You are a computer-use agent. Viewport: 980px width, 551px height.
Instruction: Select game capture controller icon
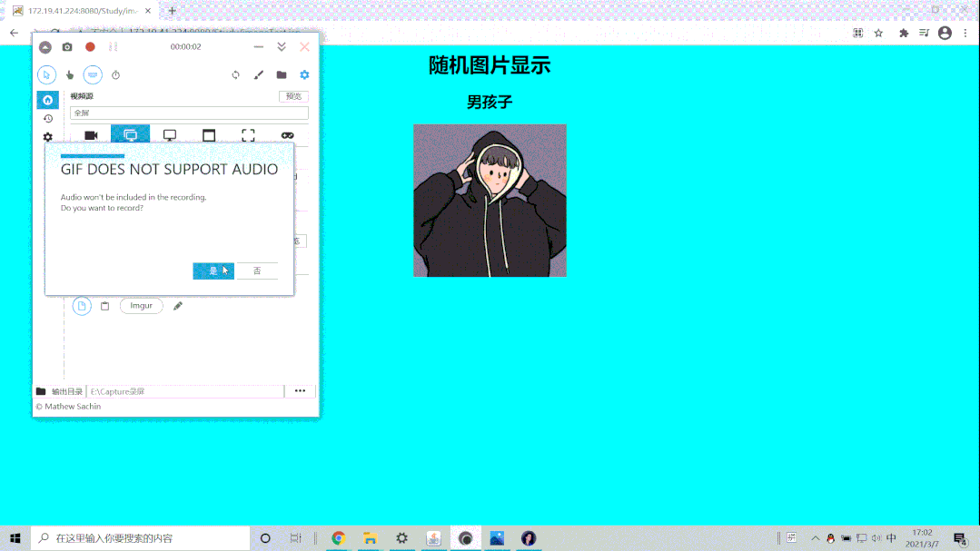point(288,135)
